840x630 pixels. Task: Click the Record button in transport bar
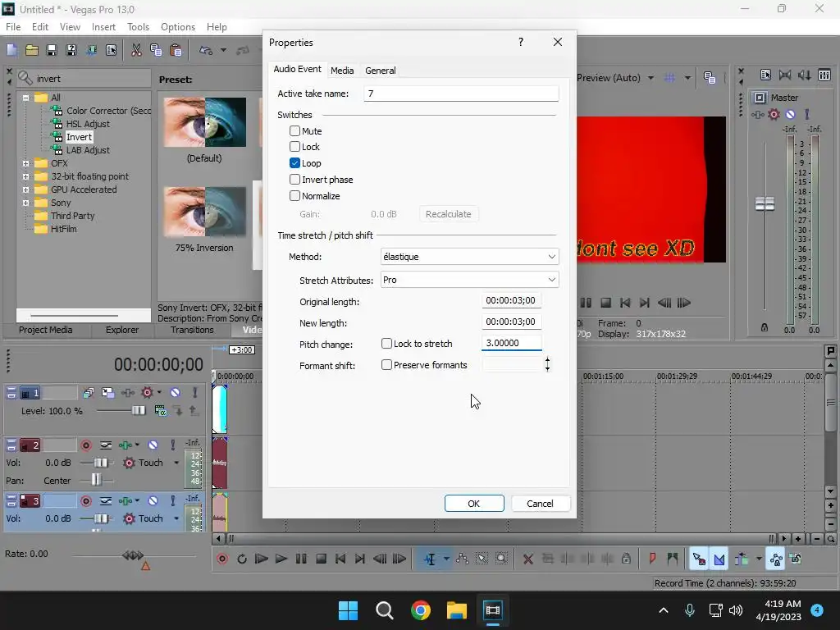222,559
